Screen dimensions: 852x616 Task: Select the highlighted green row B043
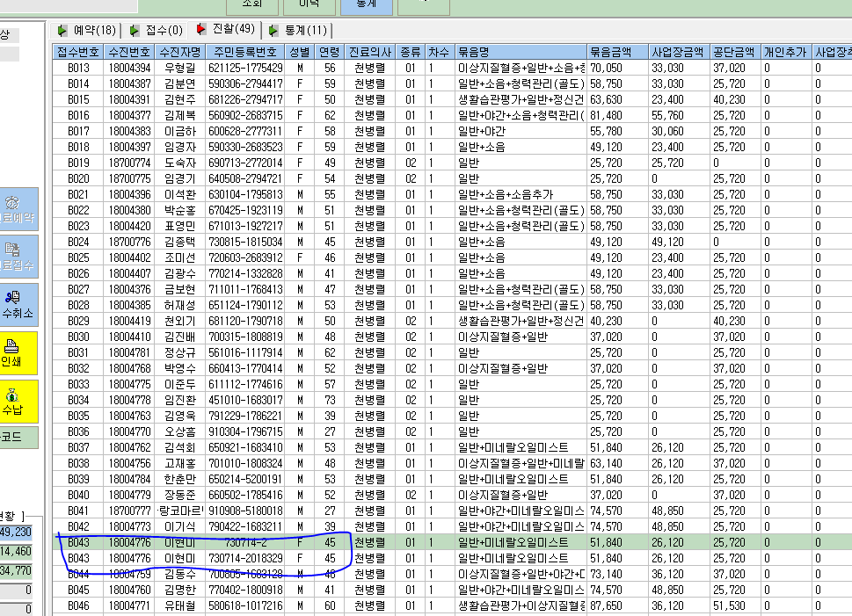pos(452,542)
